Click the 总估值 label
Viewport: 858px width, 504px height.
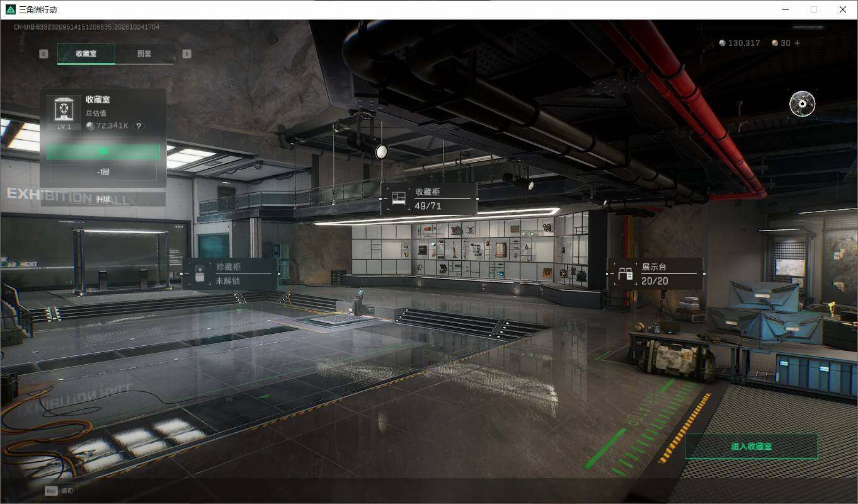coord(96,113)
